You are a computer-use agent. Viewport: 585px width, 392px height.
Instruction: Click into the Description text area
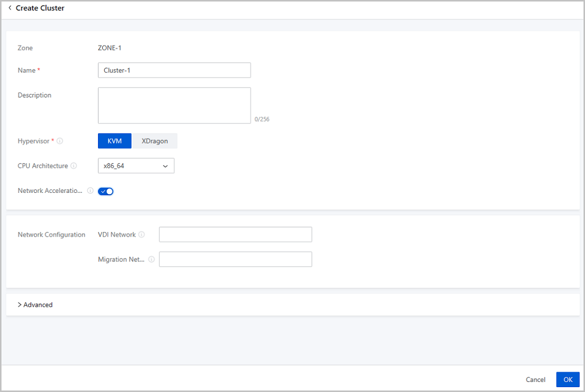174,106
